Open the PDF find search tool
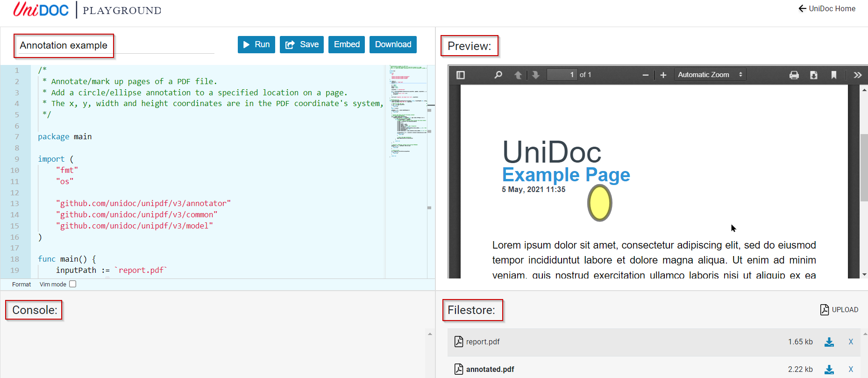Image resolution: width=868 pixels, height=378 pixels. click(x=498, y=75)
